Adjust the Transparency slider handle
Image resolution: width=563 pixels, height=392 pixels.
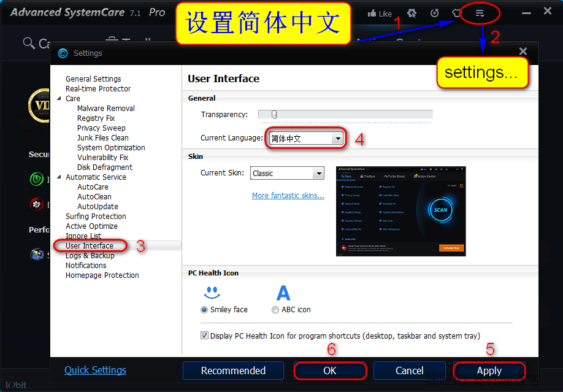[x=274, y=114]
